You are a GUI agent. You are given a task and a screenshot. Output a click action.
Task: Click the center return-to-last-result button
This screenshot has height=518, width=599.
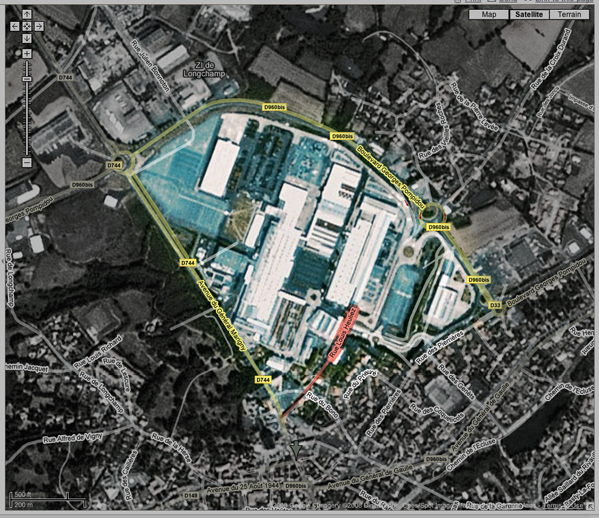click(27, 26)
